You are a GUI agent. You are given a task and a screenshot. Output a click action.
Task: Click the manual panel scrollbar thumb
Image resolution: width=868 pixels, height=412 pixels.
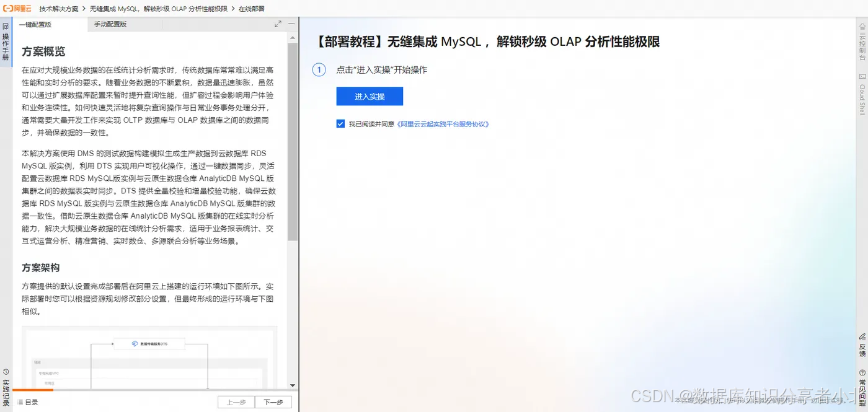coord(293,141)
